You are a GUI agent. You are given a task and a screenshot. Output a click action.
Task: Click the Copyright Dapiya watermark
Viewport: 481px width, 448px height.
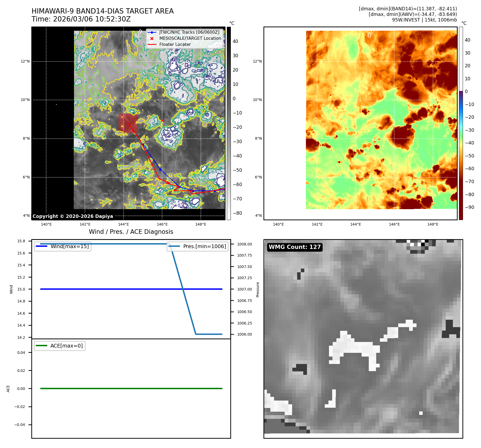point(73,216)
